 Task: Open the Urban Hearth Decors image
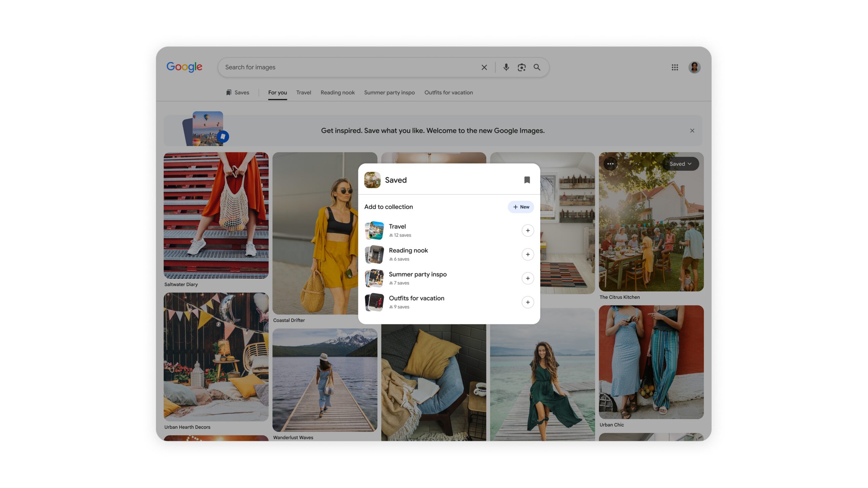[x=216, y=357]
